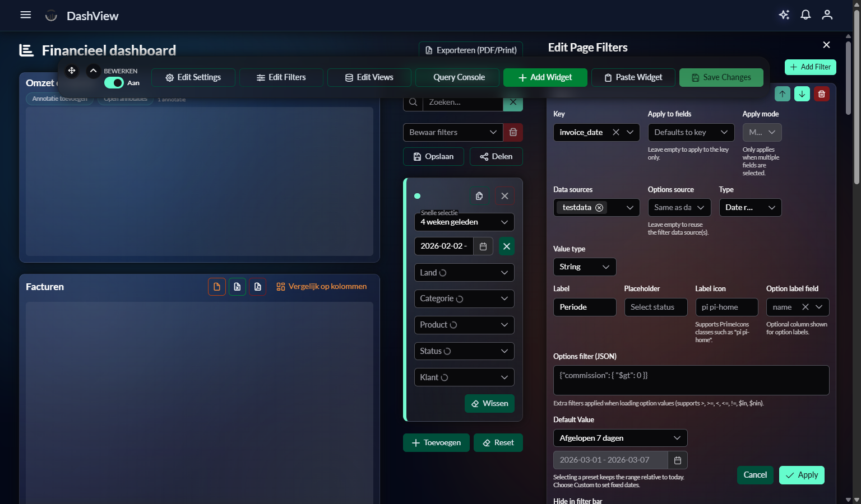Move filter up with the arrow icon
The height and width of the screenshot is (504, 861).
click(x=782, y=94)
